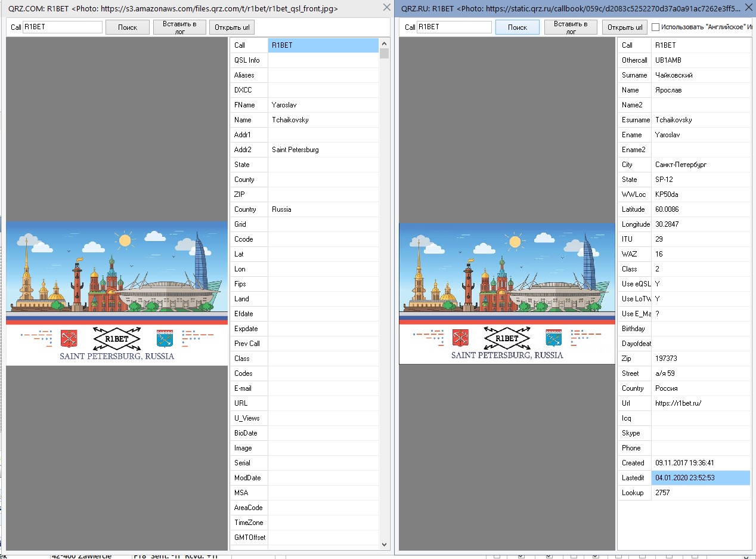Focus the Call input in QRZ.COM window
This screenshot has width=756, height=559.
pyautogui.click(x=63, y=27)
